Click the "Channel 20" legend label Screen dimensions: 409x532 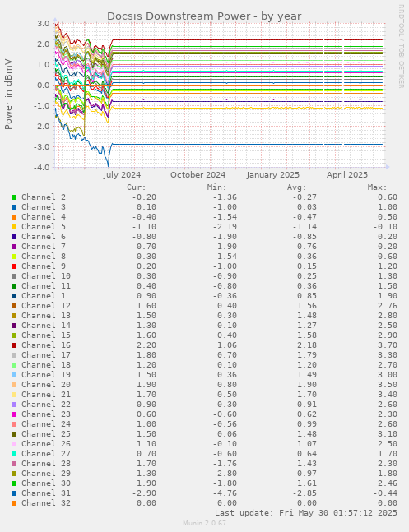(46, 385)
